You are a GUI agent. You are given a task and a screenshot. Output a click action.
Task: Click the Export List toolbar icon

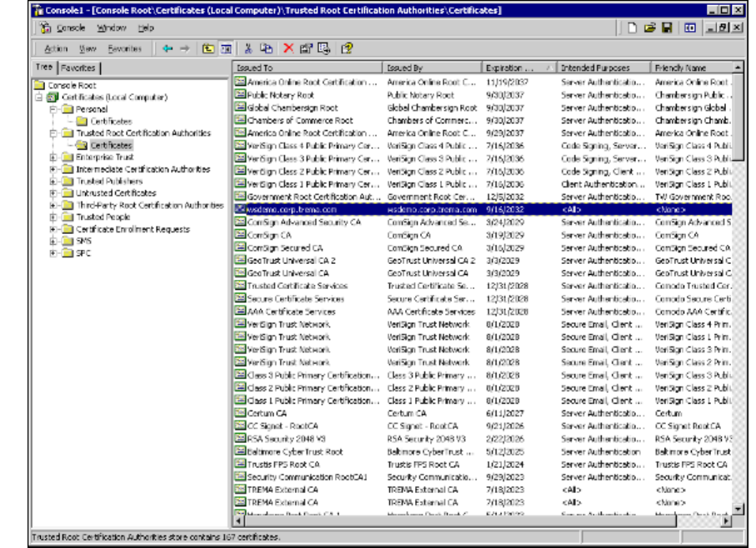(324, 48)
